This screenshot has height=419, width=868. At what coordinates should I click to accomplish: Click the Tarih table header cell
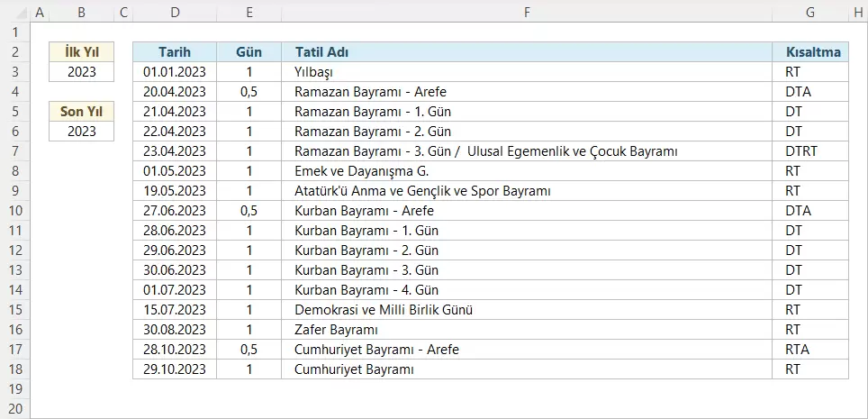(x=174, y=52)
